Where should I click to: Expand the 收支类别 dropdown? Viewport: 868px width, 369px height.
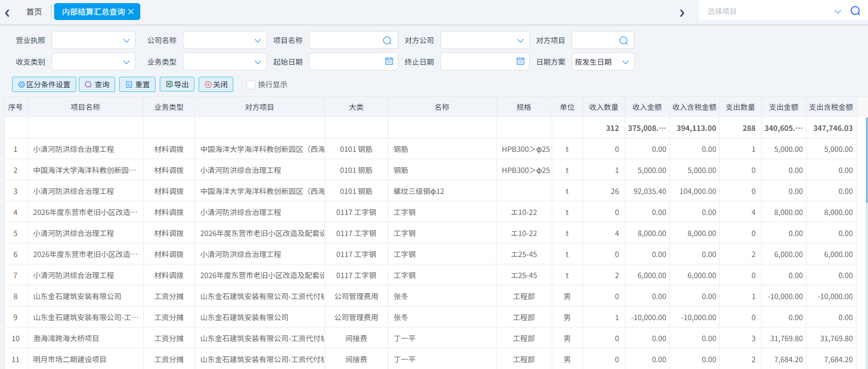point(126,62)
